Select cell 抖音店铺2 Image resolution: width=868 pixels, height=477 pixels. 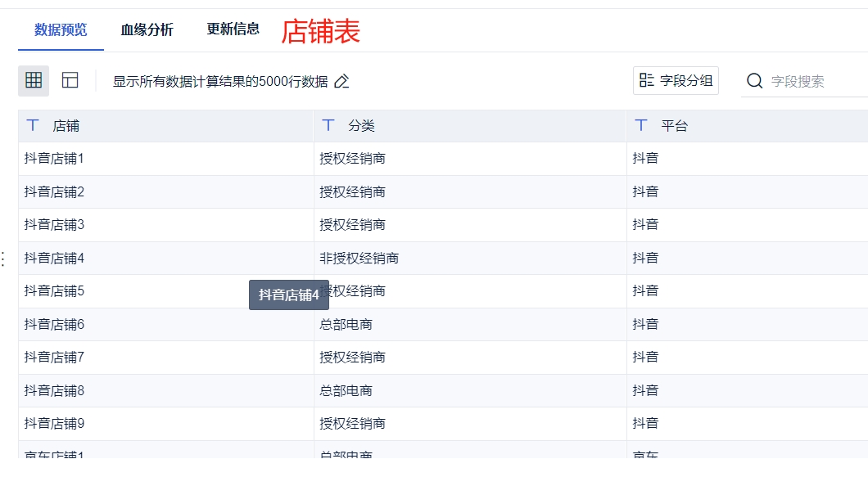(166, 192)
